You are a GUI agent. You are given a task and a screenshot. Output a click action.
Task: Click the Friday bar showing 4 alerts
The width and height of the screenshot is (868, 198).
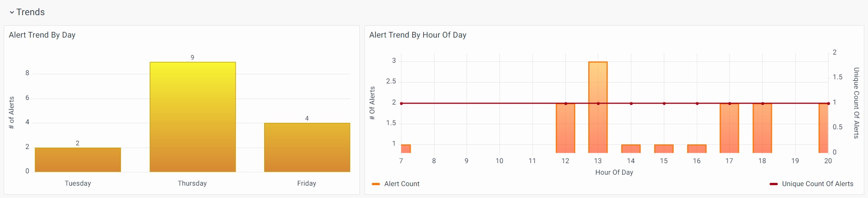pos(307,147)
